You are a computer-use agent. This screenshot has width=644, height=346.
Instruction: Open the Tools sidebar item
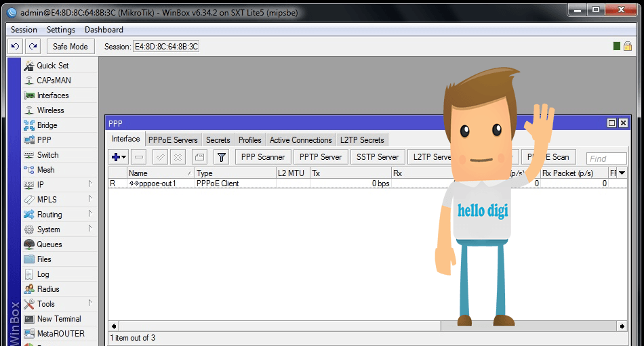tap(60, 304)
